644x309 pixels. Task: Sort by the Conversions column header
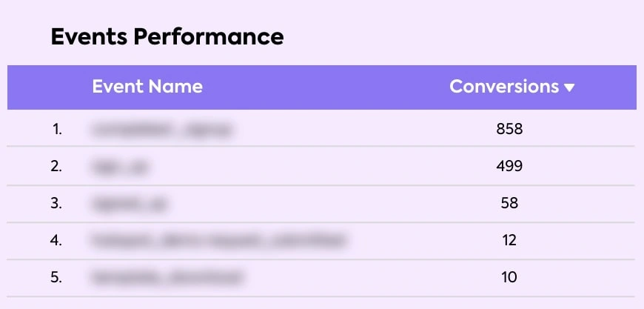coord(504,87)
